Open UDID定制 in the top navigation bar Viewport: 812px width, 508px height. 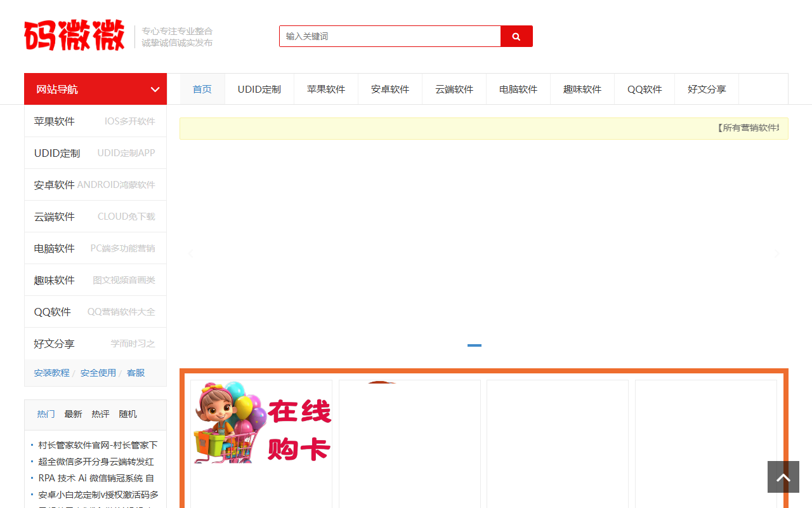click(259, 89)
